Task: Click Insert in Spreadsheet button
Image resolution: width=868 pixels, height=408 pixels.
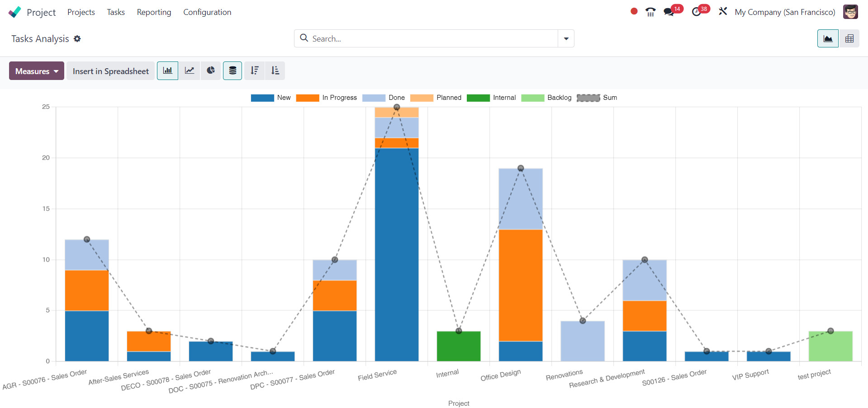Action: tap(110, 71)
